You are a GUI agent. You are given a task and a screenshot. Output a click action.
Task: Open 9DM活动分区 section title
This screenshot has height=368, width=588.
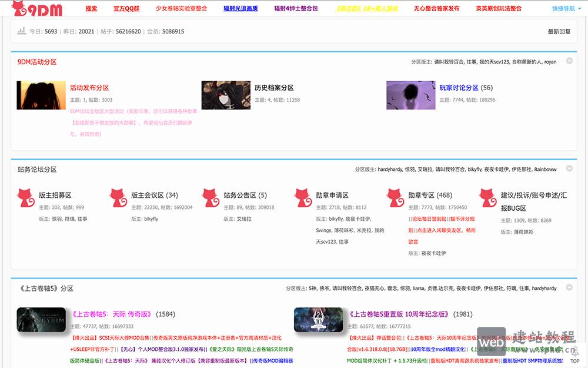[36, 62]
